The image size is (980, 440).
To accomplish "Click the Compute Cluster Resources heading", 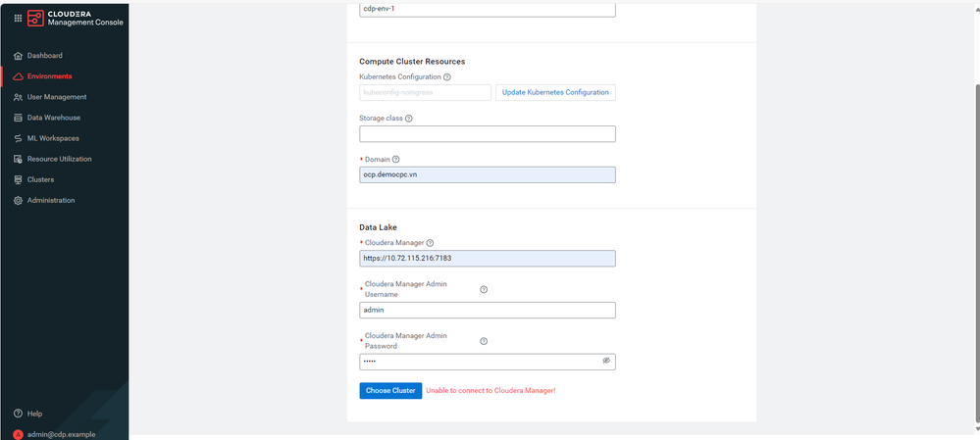I will [412, 62].
